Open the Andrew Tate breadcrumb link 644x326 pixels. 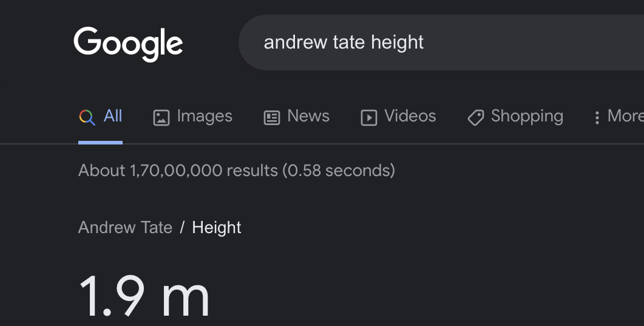(x=125, y=228)
